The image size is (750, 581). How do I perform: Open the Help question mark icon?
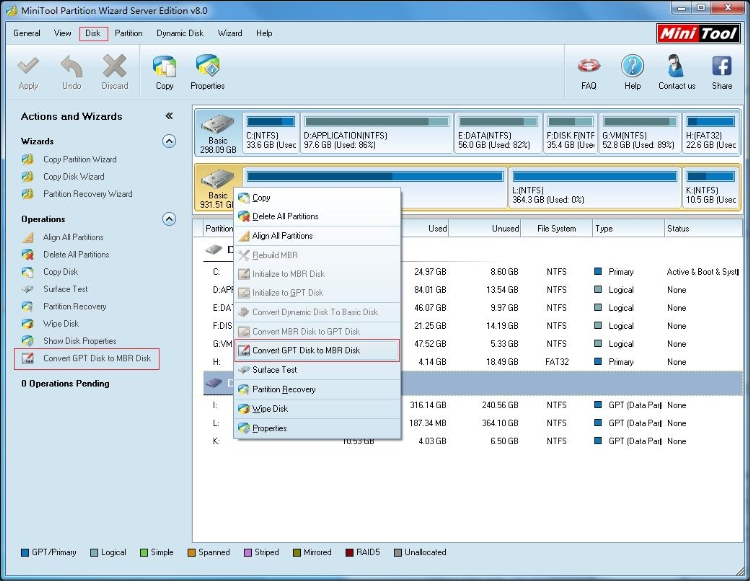pyautogui.click(x=632, y=66)
